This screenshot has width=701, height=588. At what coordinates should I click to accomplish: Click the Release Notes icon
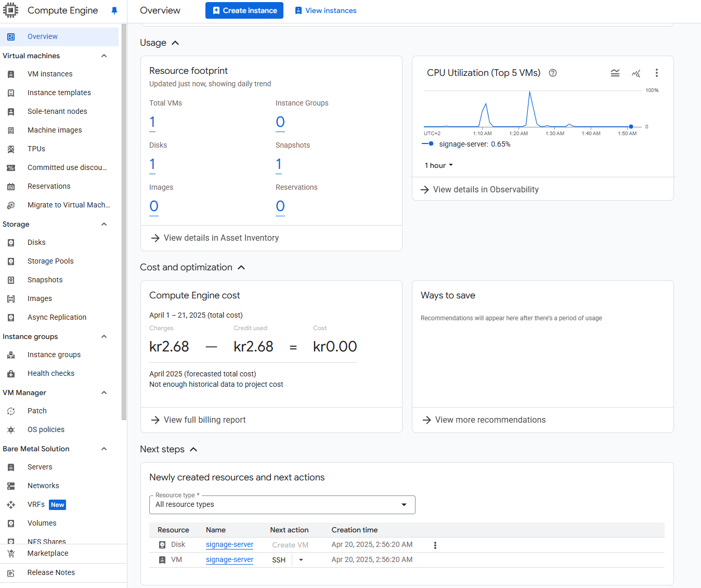tap(11, 573)
